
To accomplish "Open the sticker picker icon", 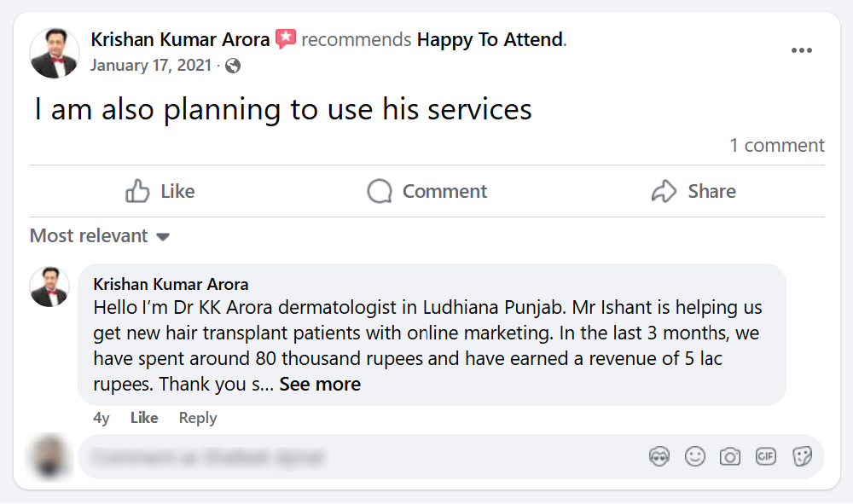I will [x=802, y=456].
